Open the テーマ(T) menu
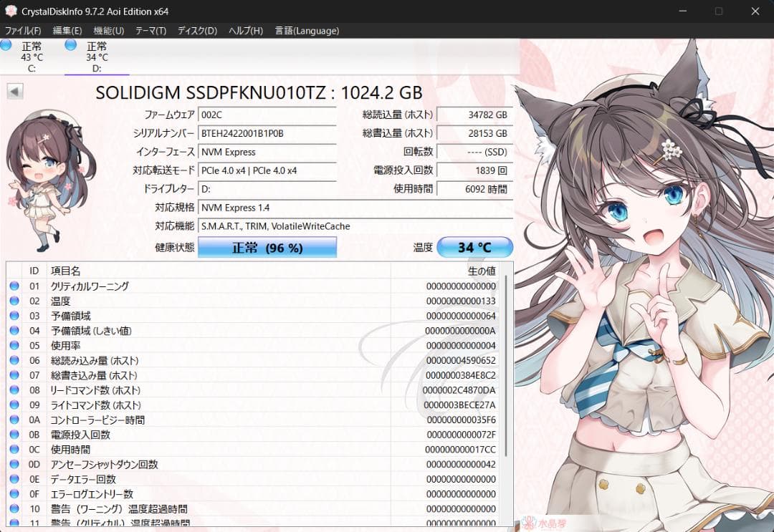This screenshot has height=532, width=774. [x=150, y=31]
